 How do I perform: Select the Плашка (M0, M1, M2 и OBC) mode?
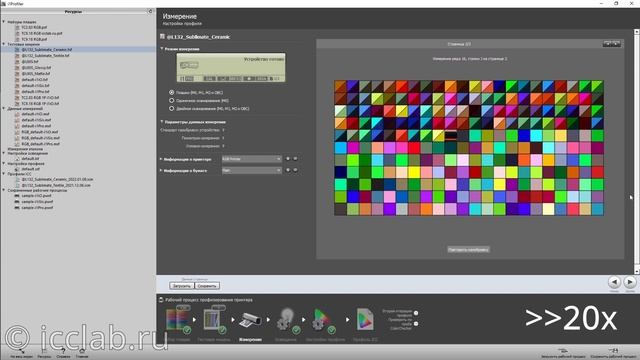point(171,92)
